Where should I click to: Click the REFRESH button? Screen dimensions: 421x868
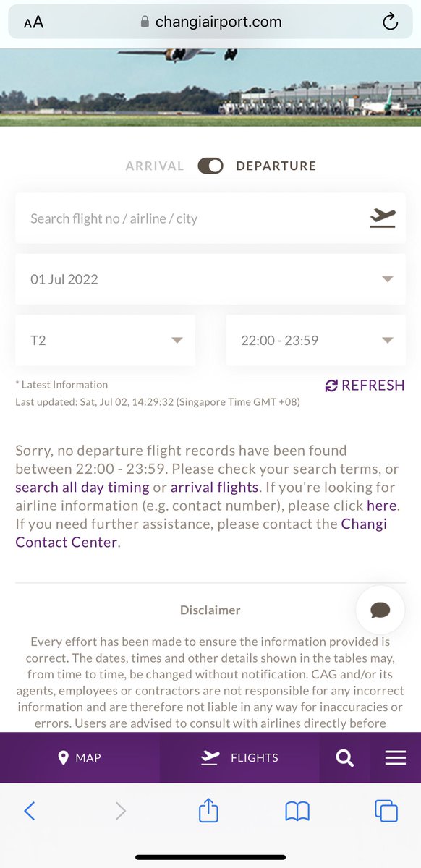(365, 386)
